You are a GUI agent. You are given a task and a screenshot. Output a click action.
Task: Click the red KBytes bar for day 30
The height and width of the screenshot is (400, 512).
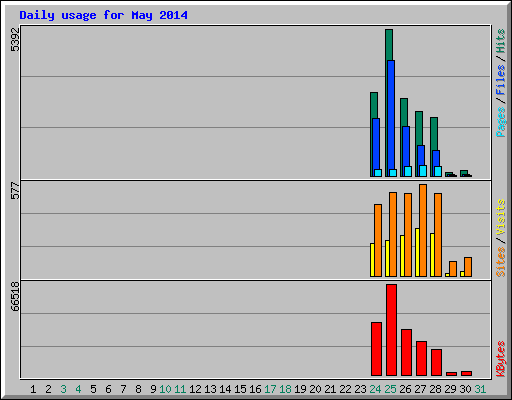(x=466, y=374)
